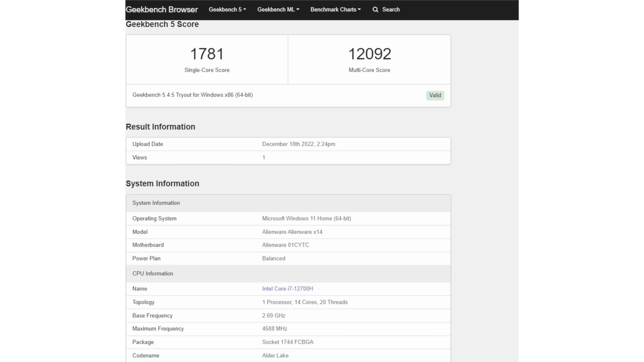Click the Search text in navbar

391,9
